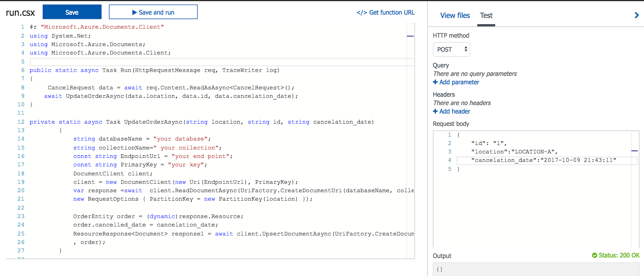644x276 pixels.
Task: Click the "location" line in Request body
Action: (x=514, y=152)
